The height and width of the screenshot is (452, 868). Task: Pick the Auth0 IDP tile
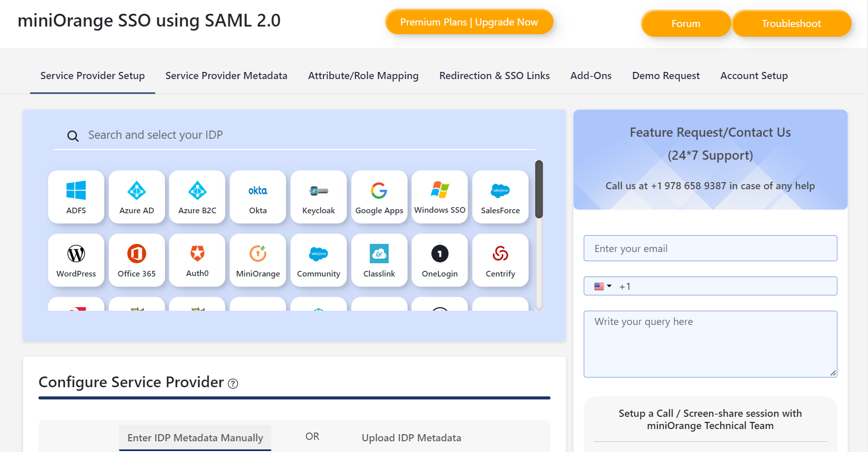point(197,260)
